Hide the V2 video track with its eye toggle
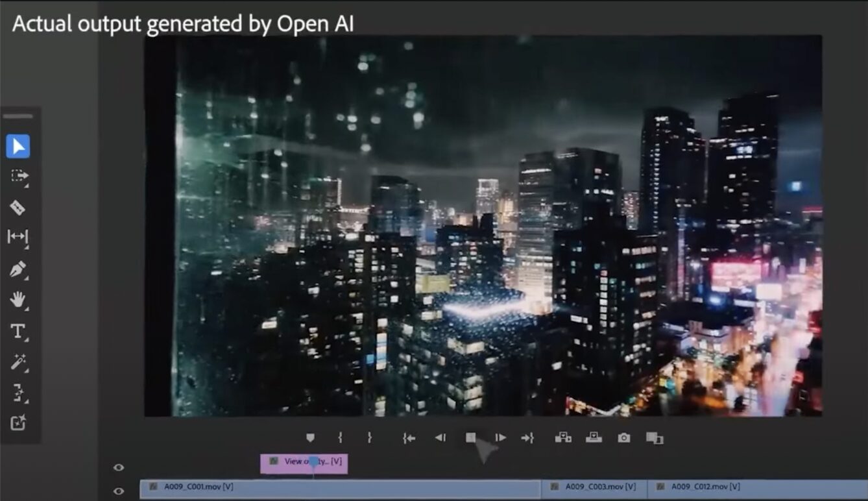868x501 pixels. pyautogui.click(x=119, y=466)
